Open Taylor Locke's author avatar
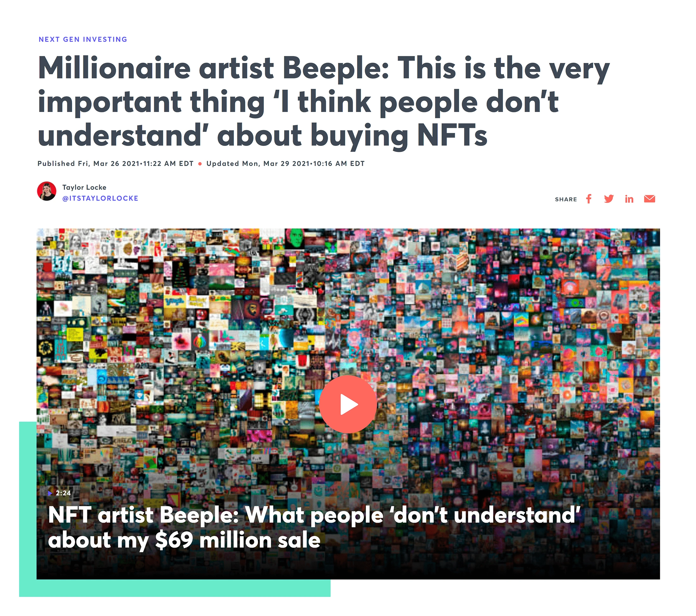 (x=47, y=191)
